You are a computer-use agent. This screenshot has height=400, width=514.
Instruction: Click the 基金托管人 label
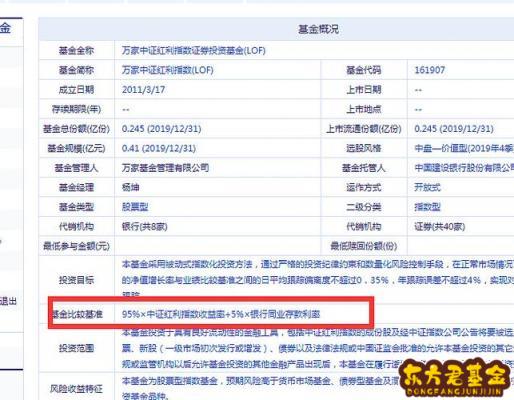[364, 168]
